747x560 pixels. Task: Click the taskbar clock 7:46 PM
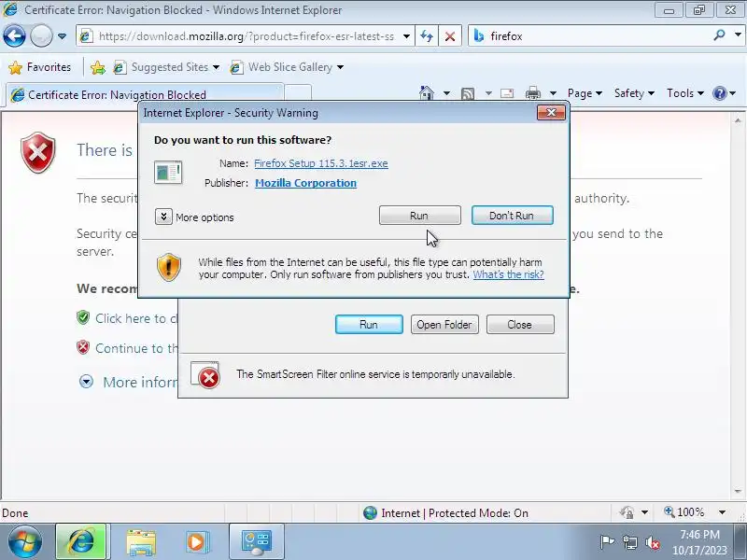click(699, 542)
